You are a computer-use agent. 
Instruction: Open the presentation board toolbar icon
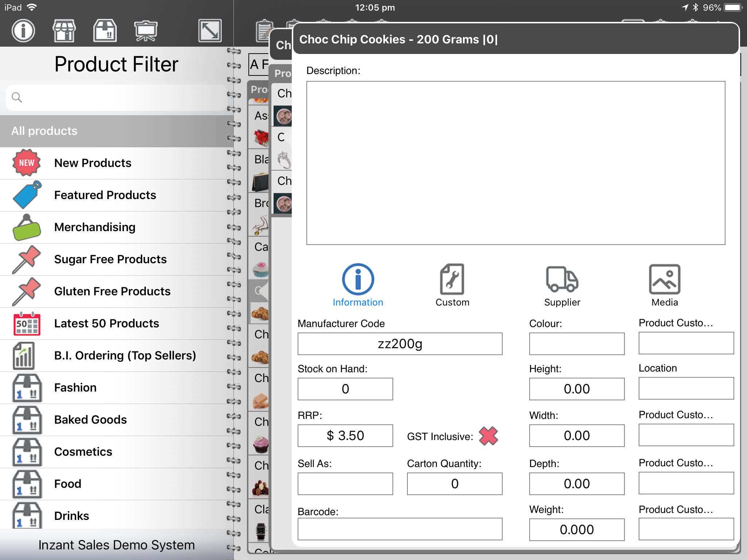pos(146,31)
